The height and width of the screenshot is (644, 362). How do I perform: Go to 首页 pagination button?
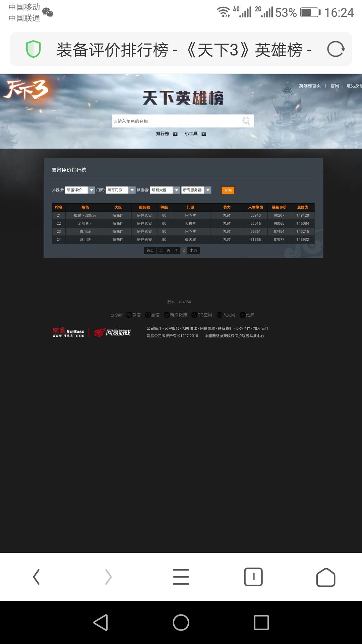point(150,250)
